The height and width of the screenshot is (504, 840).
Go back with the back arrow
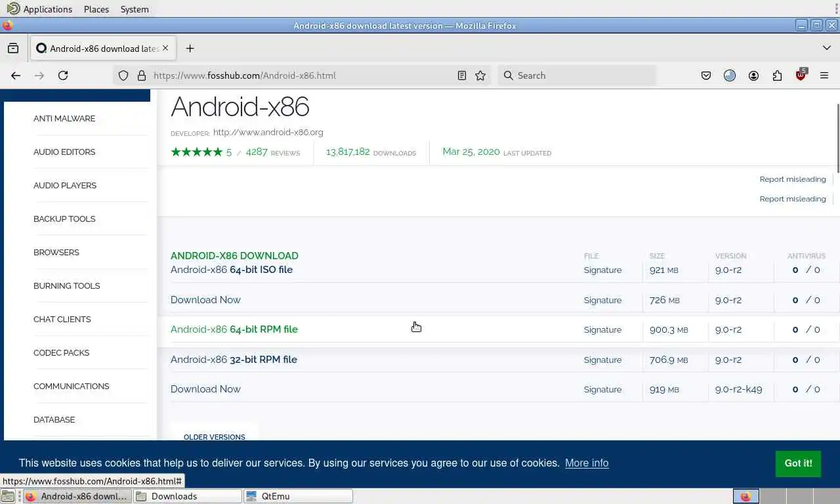(16, 75)
